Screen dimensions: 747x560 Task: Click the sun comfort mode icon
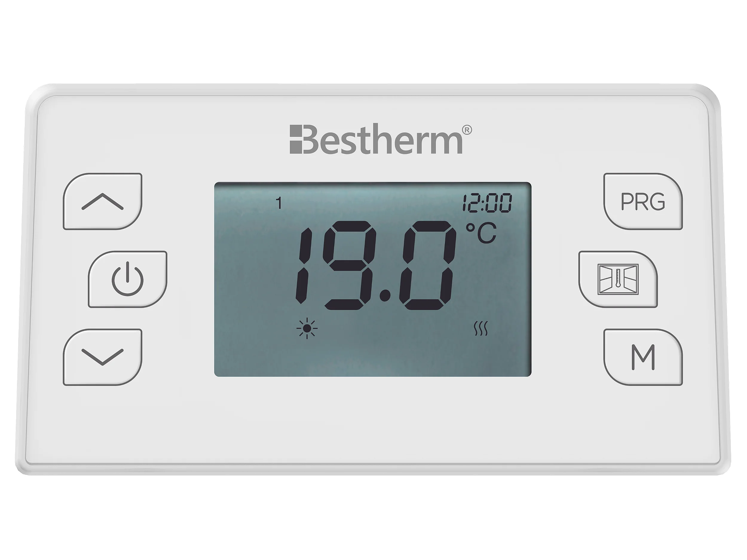(307, 328)
